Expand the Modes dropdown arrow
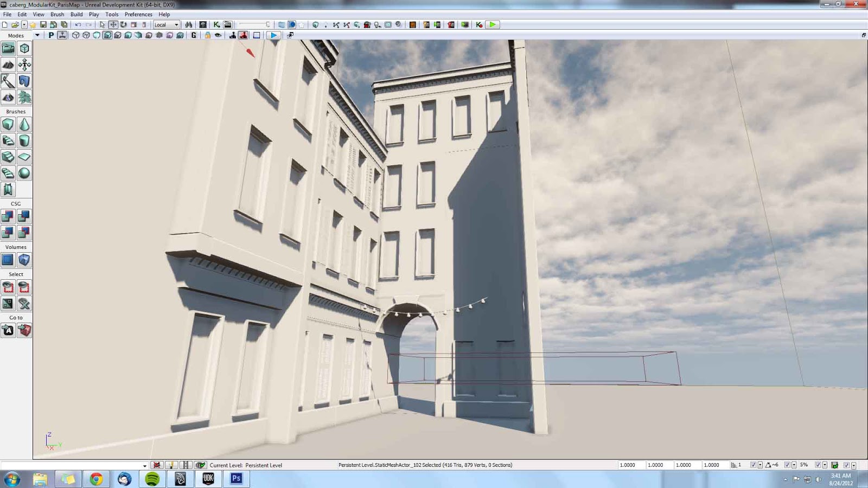The width and height of the screenshot is (868, 488). point(37,35)
